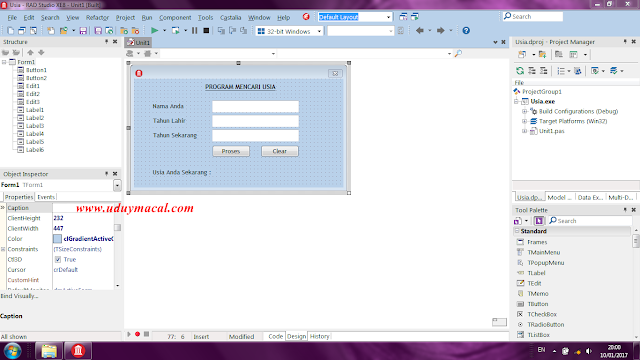This screenshot has height=360, width=640.
Task: Click the Forward navigation arrow
Action: coord(440,31)
